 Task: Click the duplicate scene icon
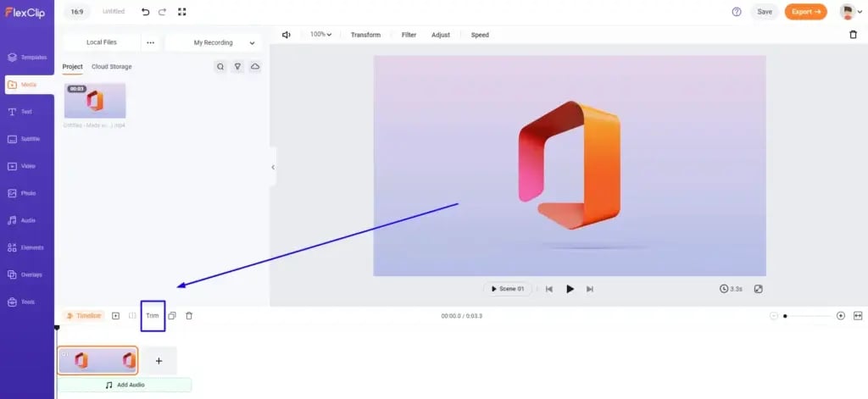pos(172,316)
